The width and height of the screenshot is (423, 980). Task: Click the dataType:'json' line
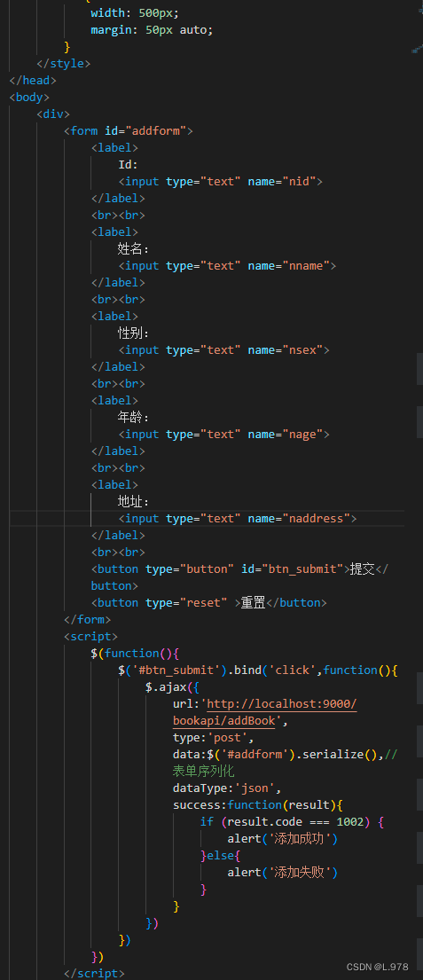click(x=227, y=788)
